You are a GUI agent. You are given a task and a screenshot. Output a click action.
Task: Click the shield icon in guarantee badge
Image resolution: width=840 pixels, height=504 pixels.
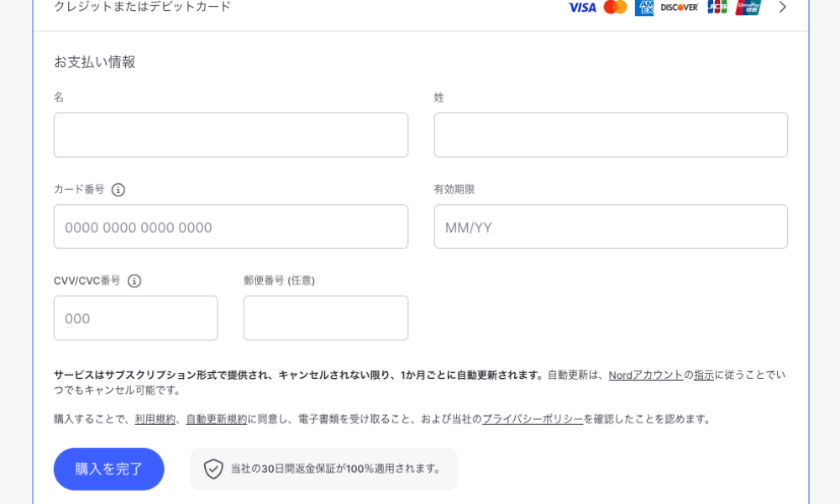tap(213, 469)
